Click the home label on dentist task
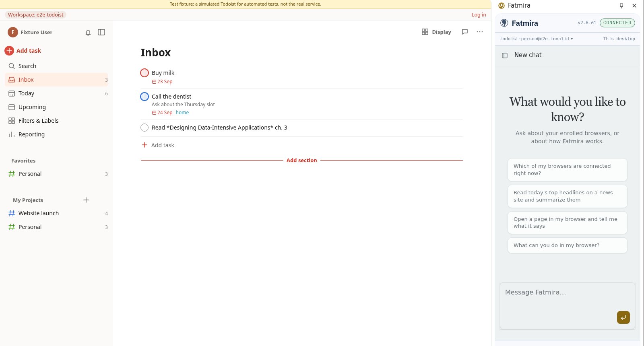Screen dimensions: 644x346 point(182,113)
